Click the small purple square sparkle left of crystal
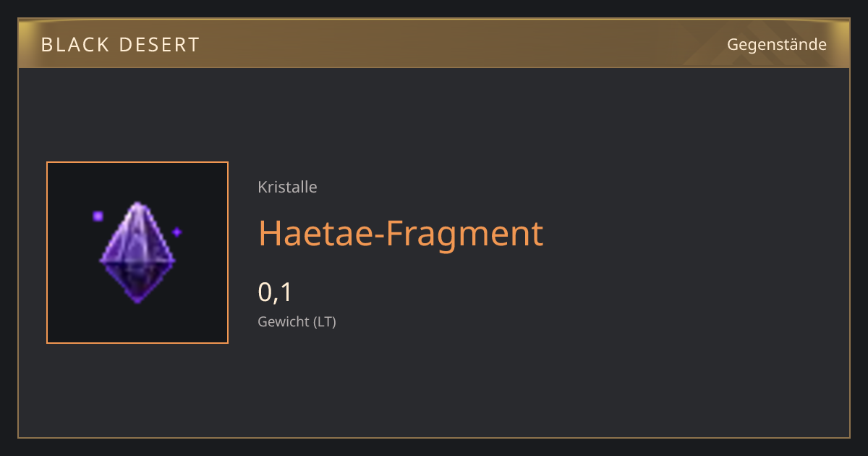The width and height of the screenshot is (868, 456). click(98, 216)
